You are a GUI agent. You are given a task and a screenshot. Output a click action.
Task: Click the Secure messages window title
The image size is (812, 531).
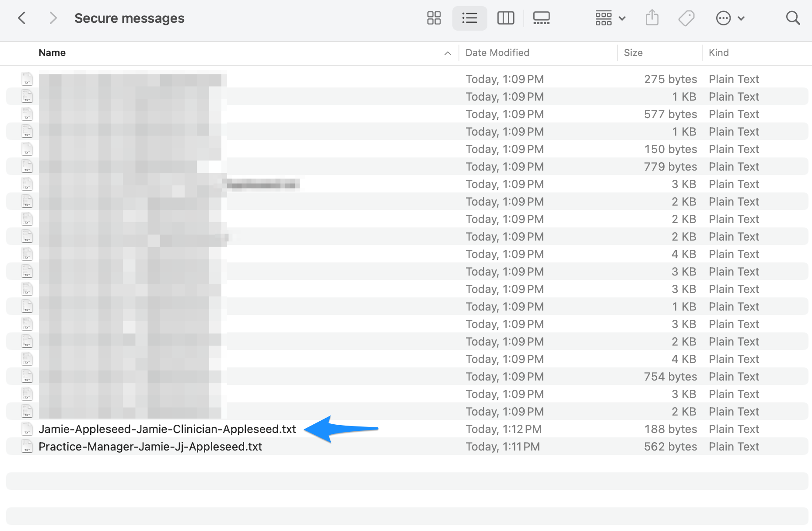pyautogui.click(x=129, y=18)
